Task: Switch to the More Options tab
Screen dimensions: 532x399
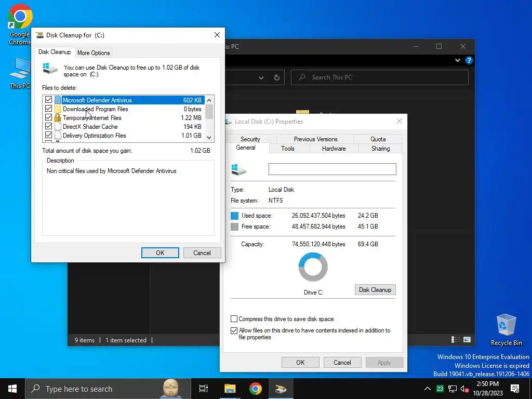Action: pyautogui.click(x=94, y=53)
